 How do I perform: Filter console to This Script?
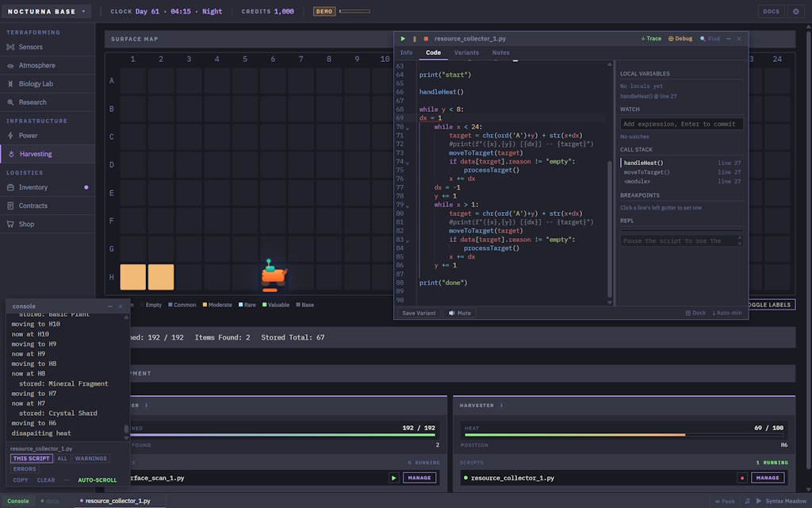[x=31, y=459]
